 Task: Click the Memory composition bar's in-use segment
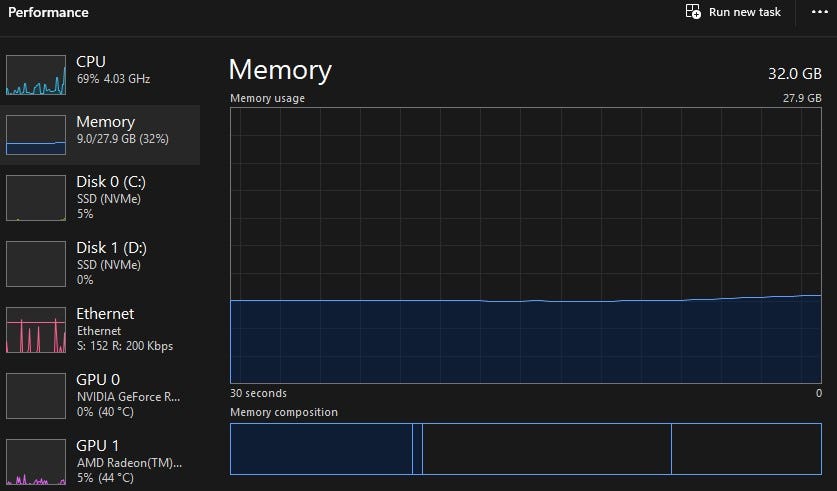pyautogui.click(x=320, y=449)
